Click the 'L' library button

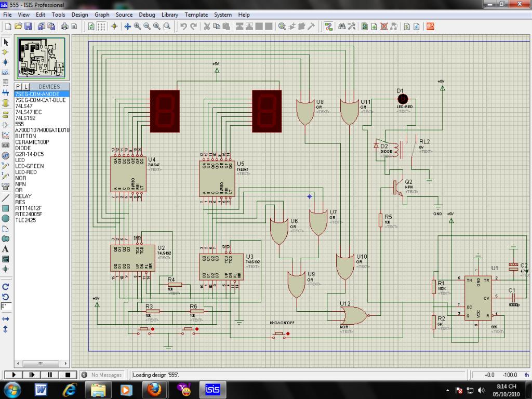(25, 87)
